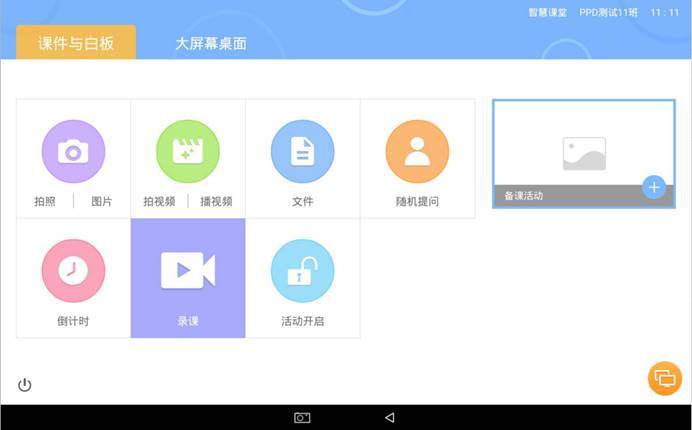Click the 文件 label

coord(303,201)
